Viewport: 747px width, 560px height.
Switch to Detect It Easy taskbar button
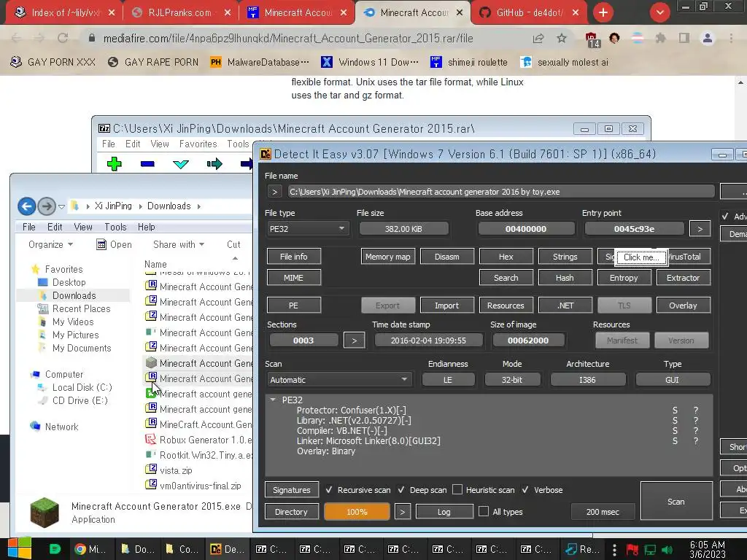click(x=228, y=549)
